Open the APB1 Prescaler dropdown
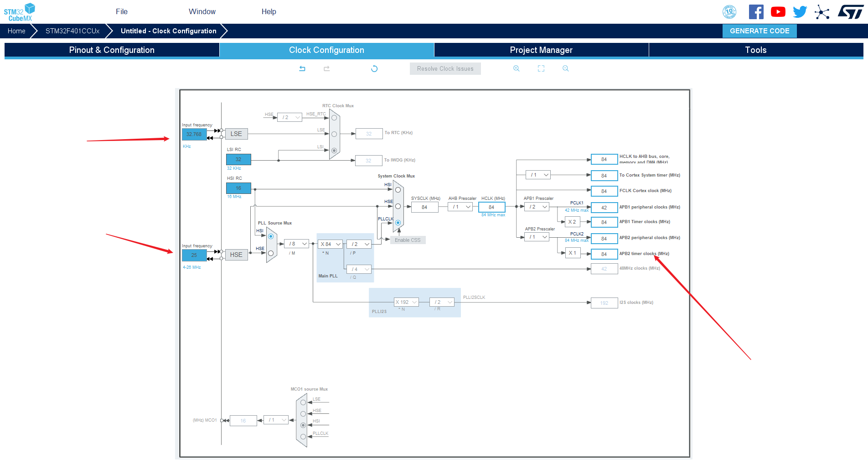 537,207
